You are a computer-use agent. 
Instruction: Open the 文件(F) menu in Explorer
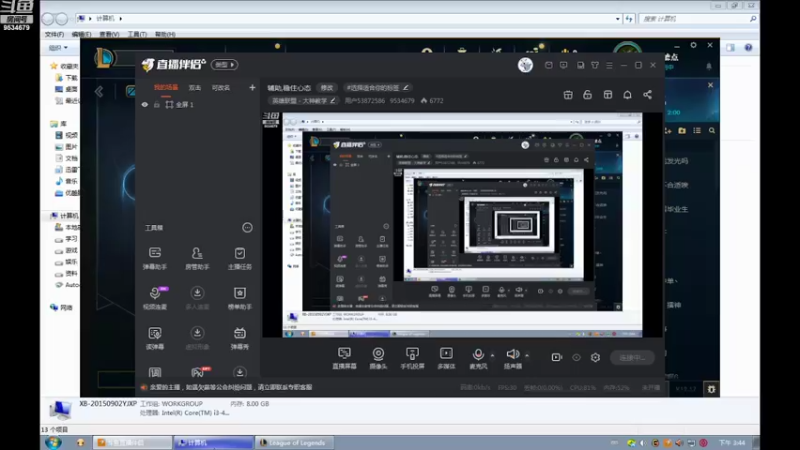pyautogui.click(x=55, y=34)
